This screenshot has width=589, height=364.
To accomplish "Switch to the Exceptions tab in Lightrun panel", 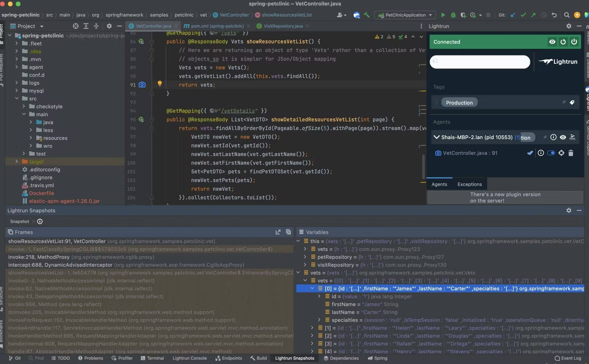I will click(x=470, y=184).
